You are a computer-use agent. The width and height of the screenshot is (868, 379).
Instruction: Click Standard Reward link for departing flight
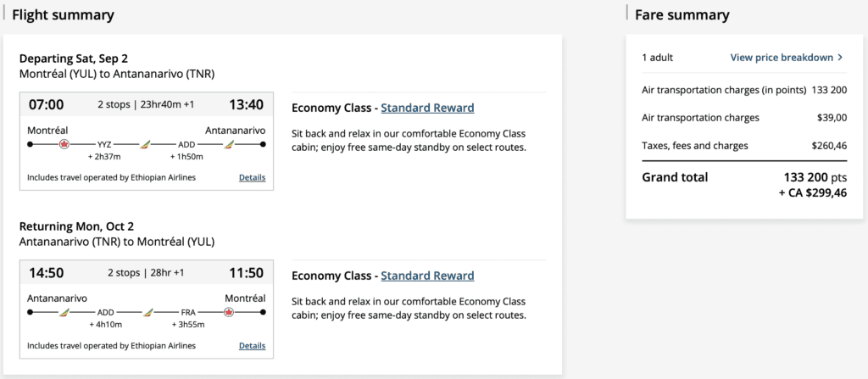tap(427, 108)
